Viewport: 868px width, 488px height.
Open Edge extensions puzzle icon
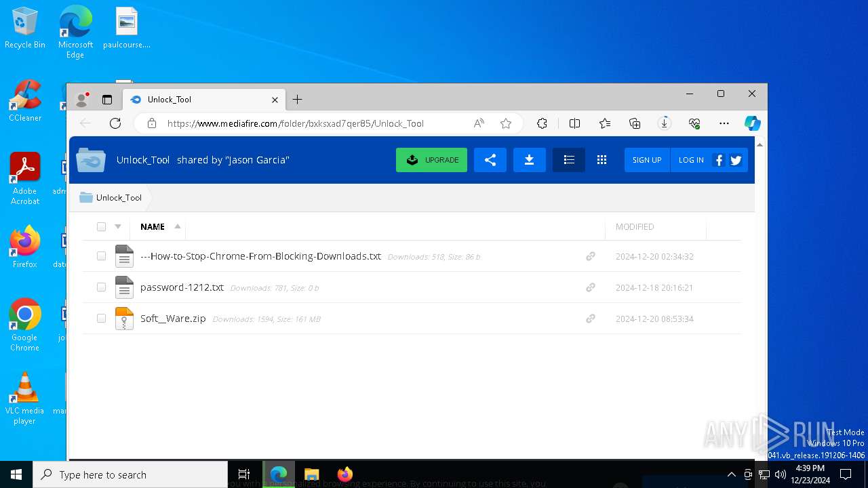[x=542, y=123]
